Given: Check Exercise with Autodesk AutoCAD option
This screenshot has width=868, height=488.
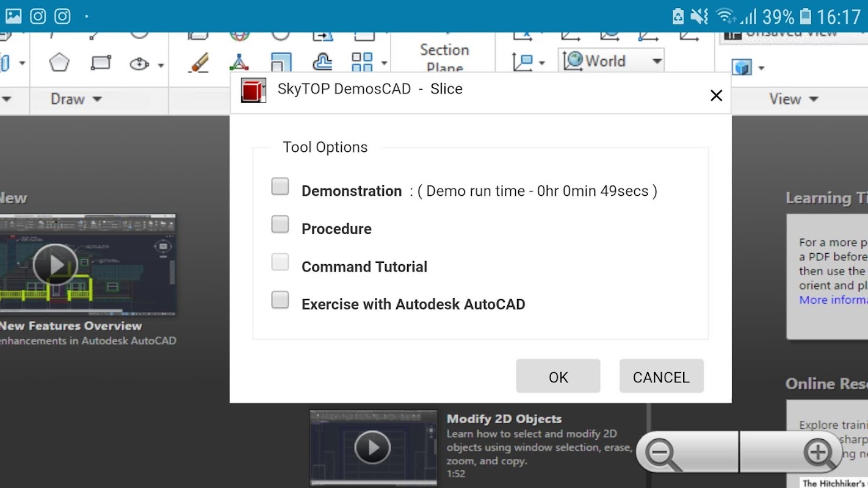Looking at the screenshot, I should [280, 300].
